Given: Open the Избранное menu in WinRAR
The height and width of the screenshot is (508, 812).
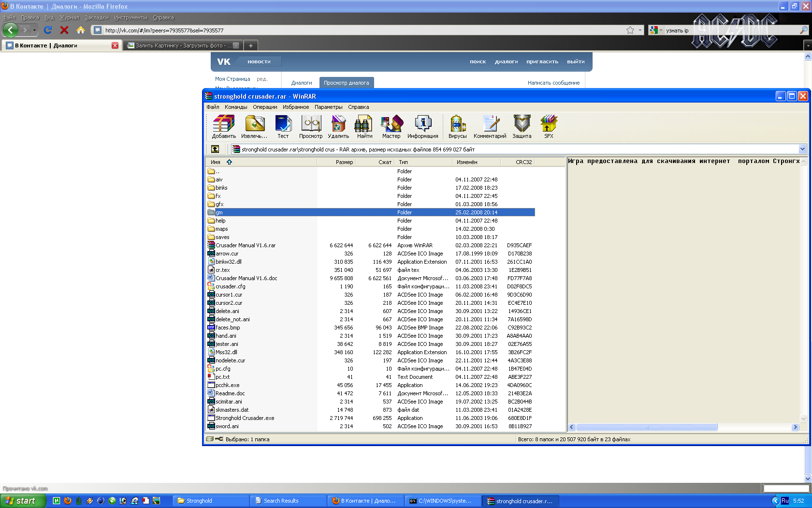Looking at the screenshot, I should [x=296, y=107].
